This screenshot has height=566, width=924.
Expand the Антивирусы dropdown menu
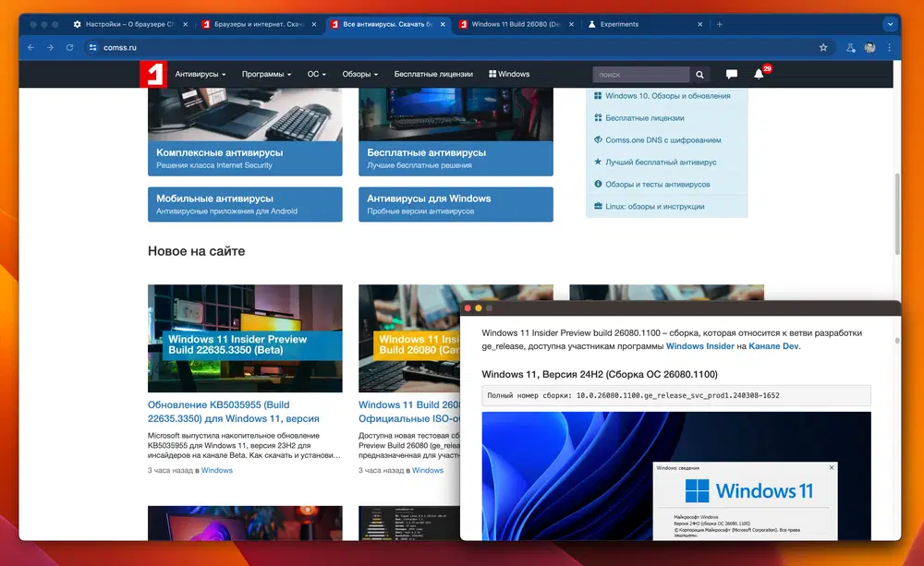[x=201, y=74]
